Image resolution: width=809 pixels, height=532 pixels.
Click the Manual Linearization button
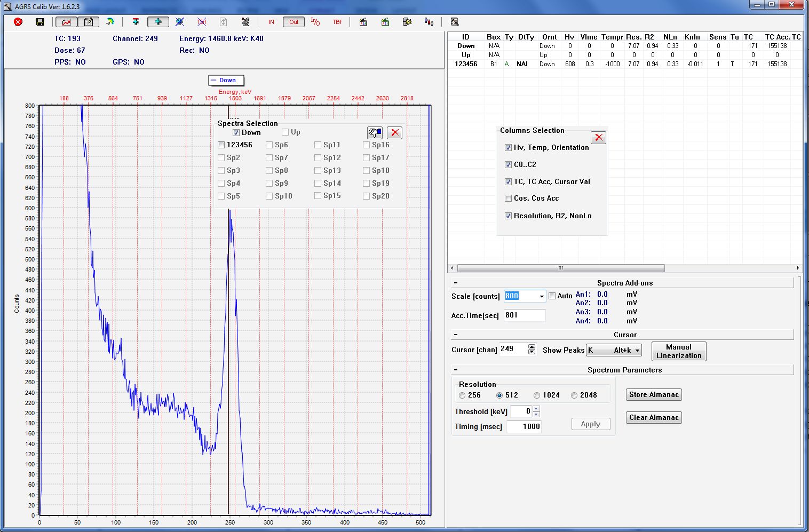click(678, 351)
